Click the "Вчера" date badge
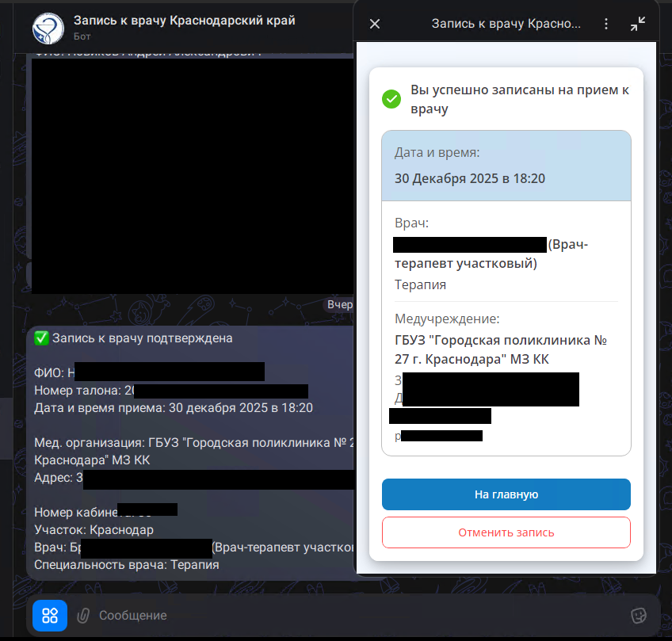672x641 pixels. [x=340, y=305]
